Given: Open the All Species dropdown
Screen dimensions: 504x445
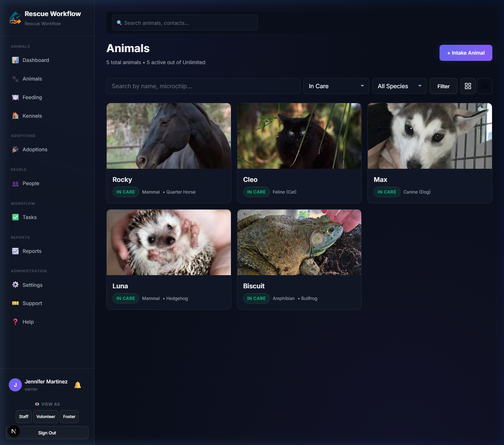Looking at the screenshot, I should (x=399, y=86).
